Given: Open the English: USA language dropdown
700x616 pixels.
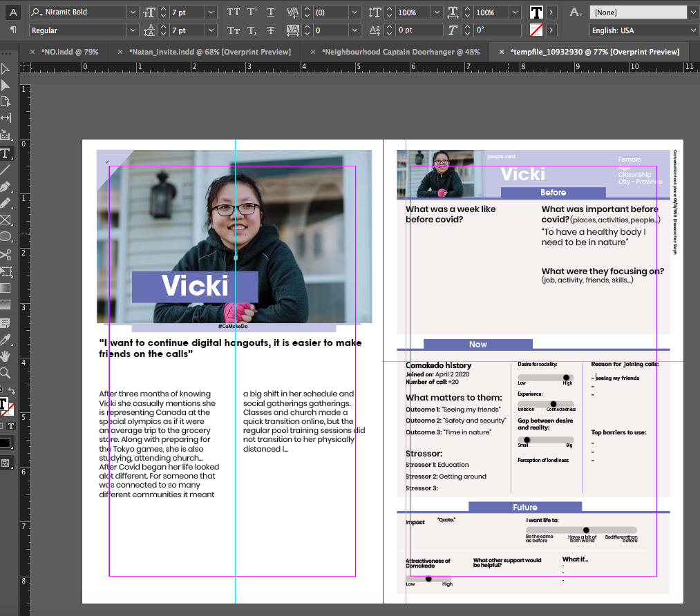Looking at the screenshot, I should point(693,30).
